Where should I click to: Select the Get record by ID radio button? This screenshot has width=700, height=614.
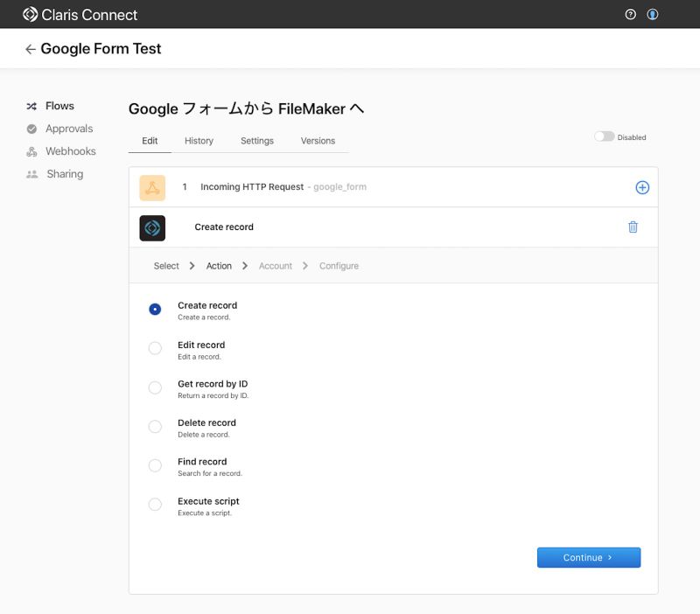pyautogui.click(x=155, y=387)
